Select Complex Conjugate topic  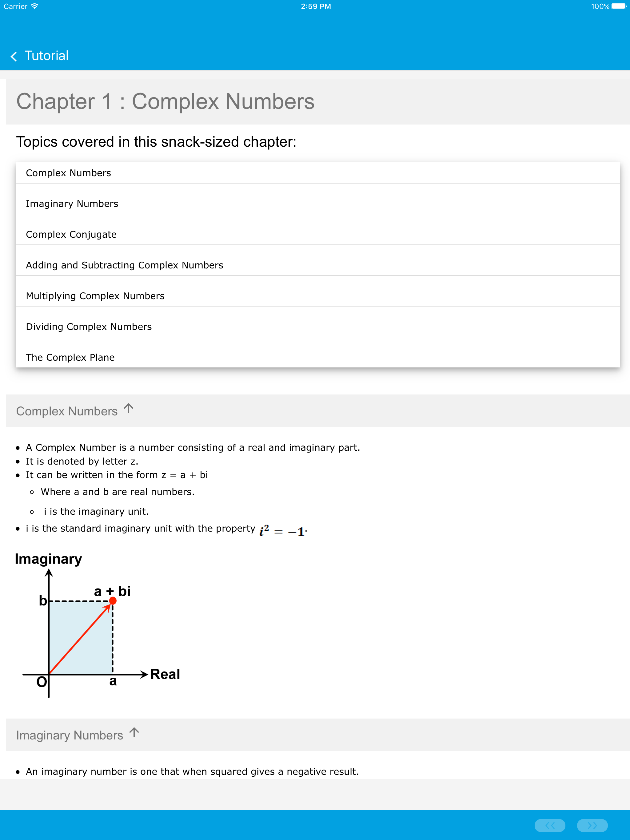pos(71,235)
